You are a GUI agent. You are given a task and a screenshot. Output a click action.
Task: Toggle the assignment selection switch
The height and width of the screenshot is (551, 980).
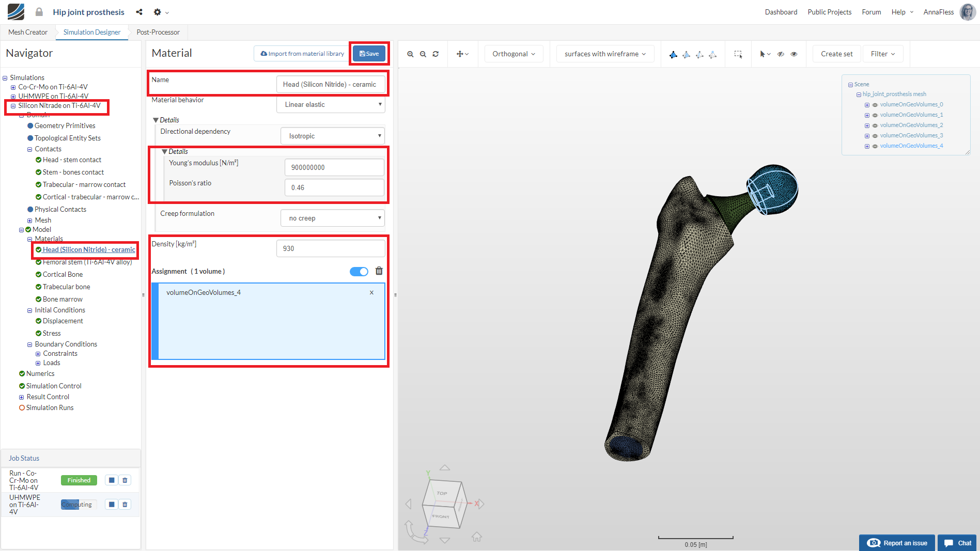click(x=359, y=272)
